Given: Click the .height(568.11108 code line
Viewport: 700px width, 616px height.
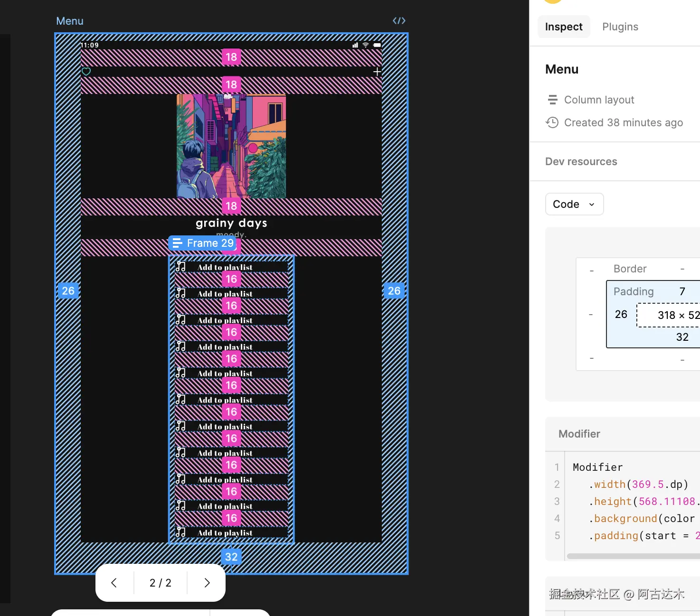Looking at the screenshot, I should click(644, 501).
